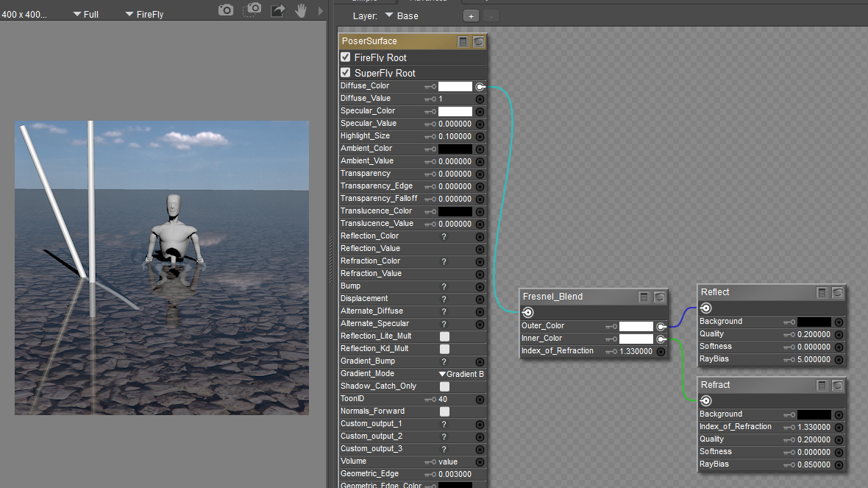Collapse the Fresnel_Blend node parameters icon
Screen dimensions: 868x488
[x=644, y=297]
